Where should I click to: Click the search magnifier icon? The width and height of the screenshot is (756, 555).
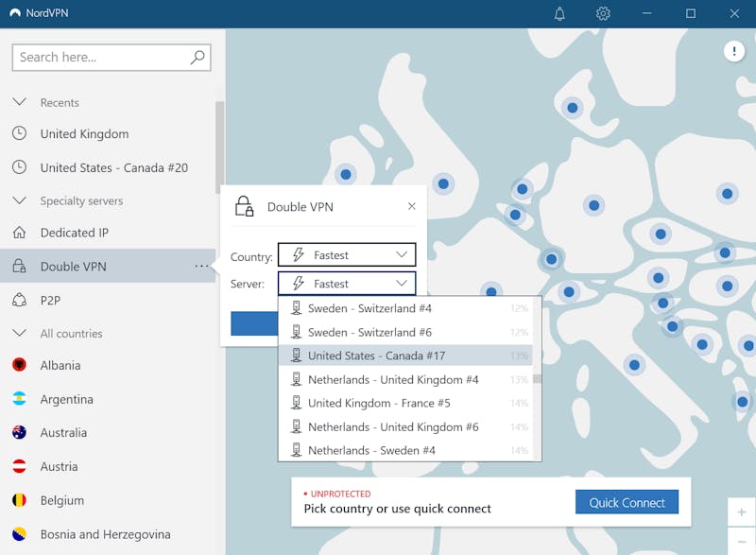(x=197, y=57)
